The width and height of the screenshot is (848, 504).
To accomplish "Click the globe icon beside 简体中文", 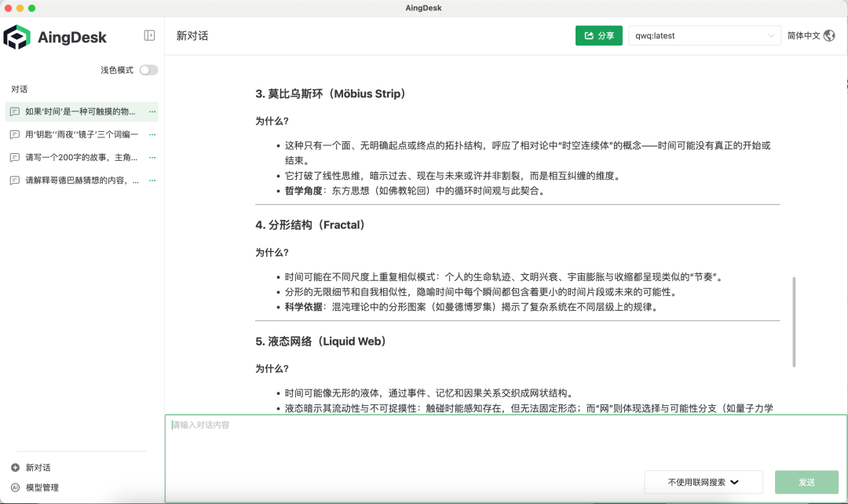I will click(x=829, y=35).
